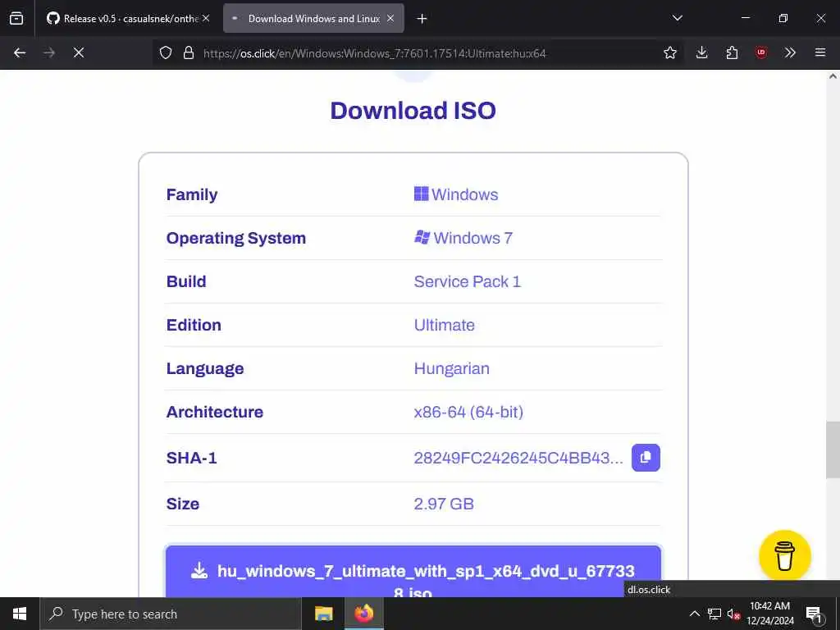Click the Firefox taskbar icon
The height and width of the screenshot is (630, 840).
tap(363, 614)
